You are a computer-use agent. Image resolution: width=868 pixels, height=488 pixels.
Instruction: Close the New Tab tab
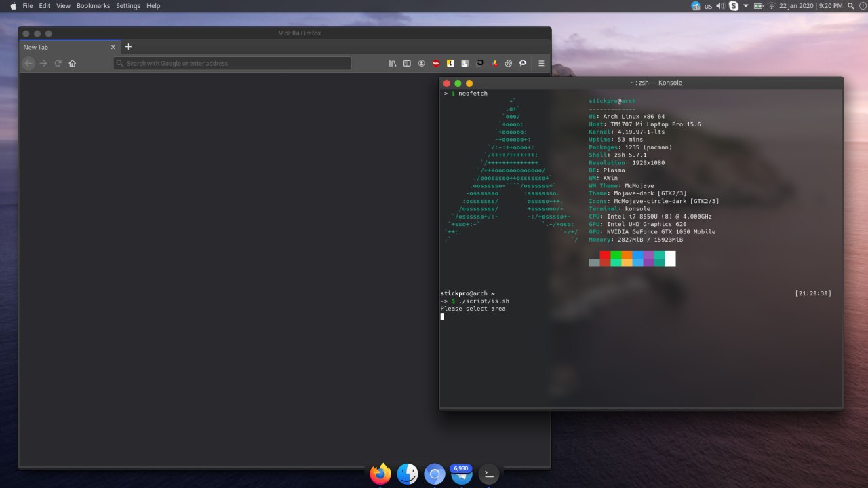click(113, 47)
